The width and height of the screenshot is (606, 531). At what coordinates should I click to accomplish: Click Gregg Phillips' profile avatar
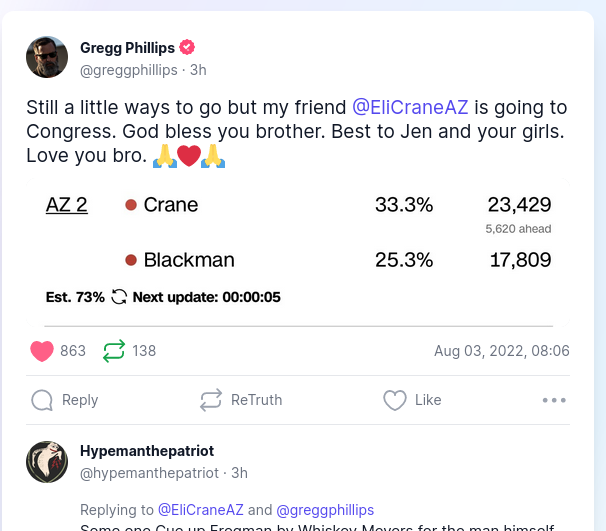47,57
